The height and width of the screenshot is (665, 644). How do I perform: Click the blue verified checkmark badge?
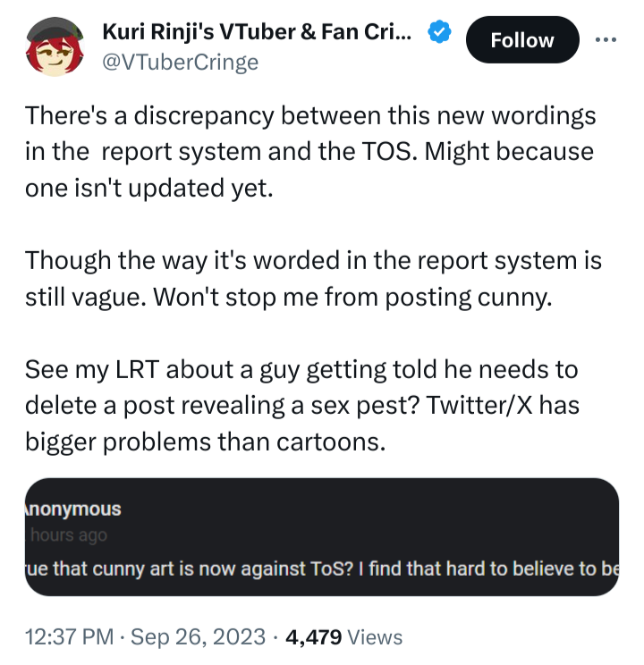[x=438, y=33]
